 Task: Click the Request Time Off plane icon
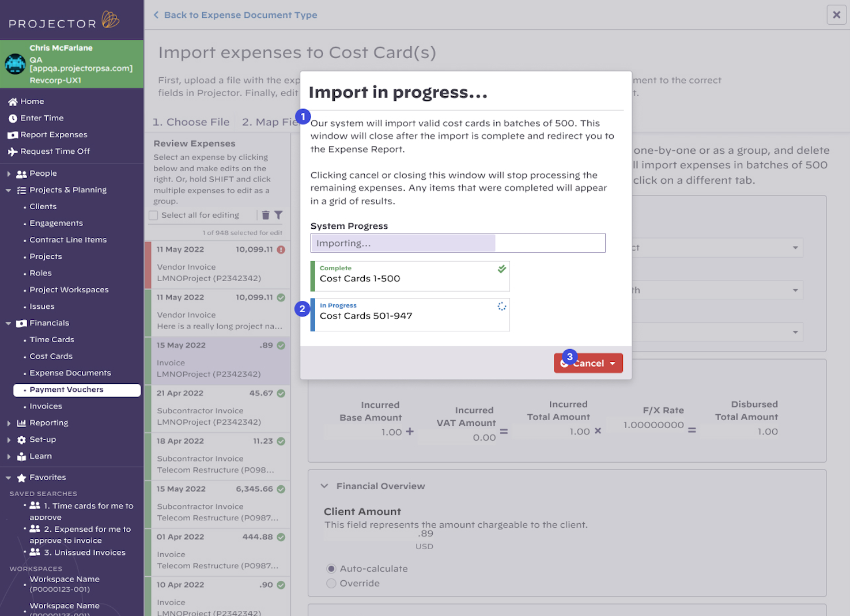click(13, 152)
